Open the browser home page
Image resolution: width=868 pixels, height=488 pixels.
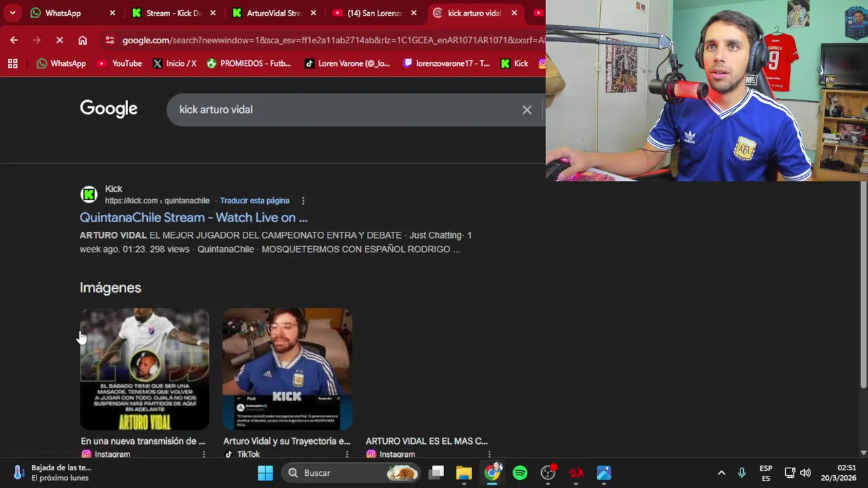pyautogui.click(x=83, y=40)
